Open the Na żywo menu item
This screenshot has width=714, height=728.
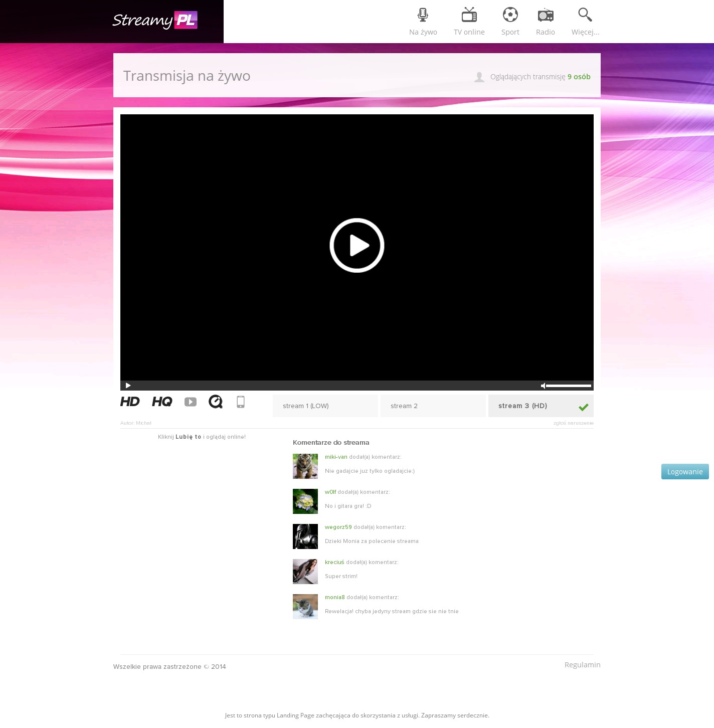tap(423, 22)
